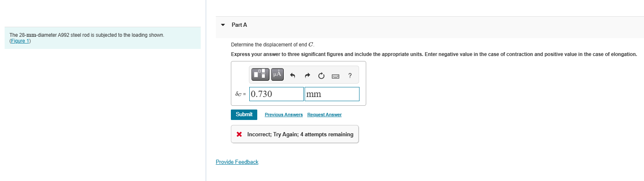Open Provide Feedback link
The image size is (644, 181).
[x=237, y=162]
